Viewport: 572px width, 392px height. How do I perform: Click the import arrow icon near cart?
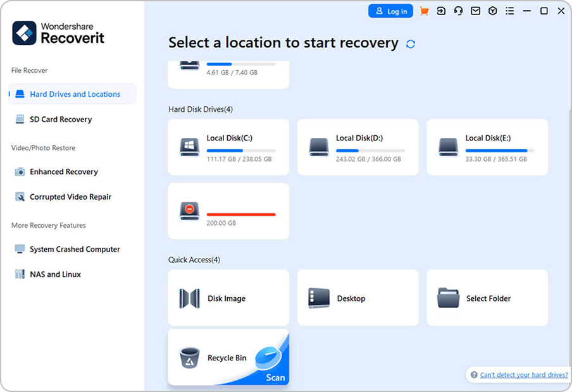click(441, 11)
